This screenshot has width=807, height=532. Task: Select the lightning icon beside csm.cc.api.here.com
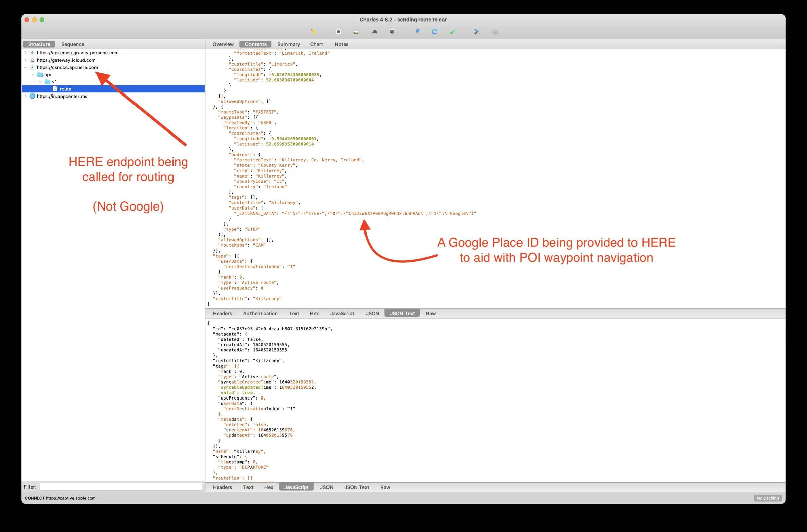point(32,67)
